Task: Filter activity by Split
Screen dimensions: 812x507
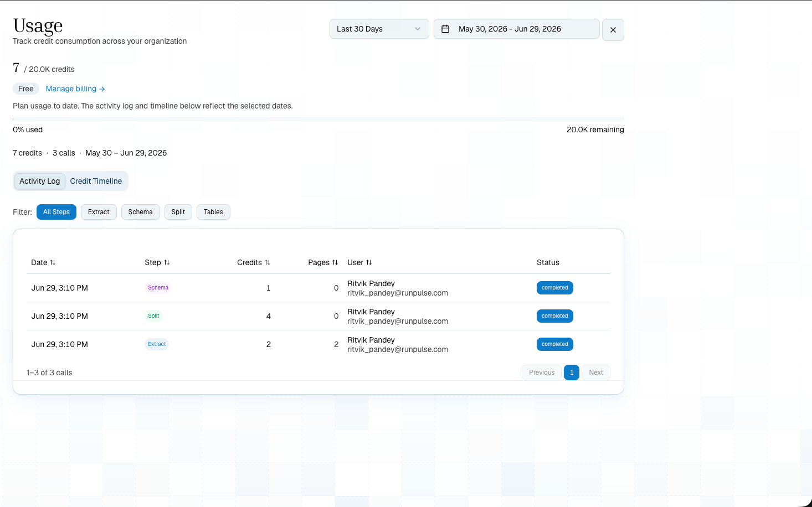Action: [x=178, y=212]
